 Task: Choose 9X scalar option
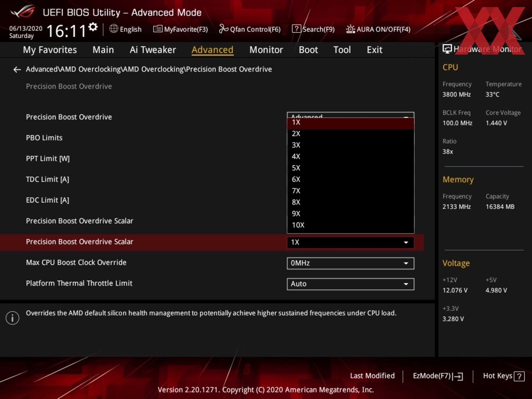pyautogui.click(x=350, y=214)
